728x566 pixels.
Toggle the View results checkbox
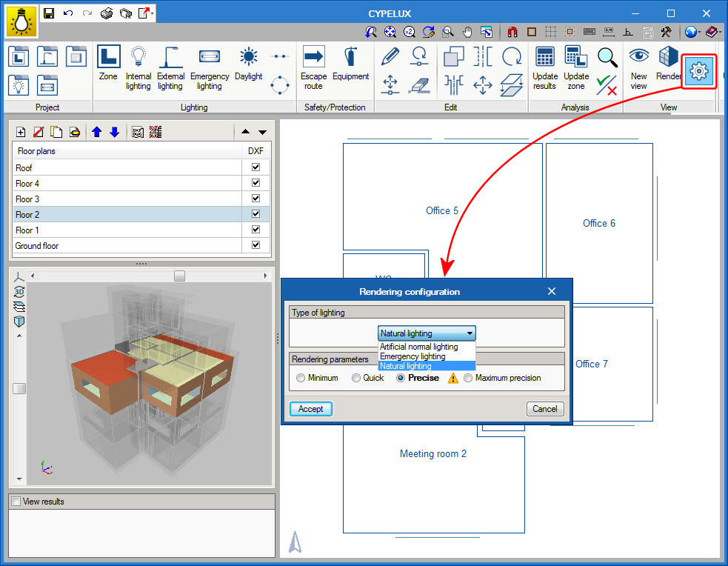pos(16,502)
